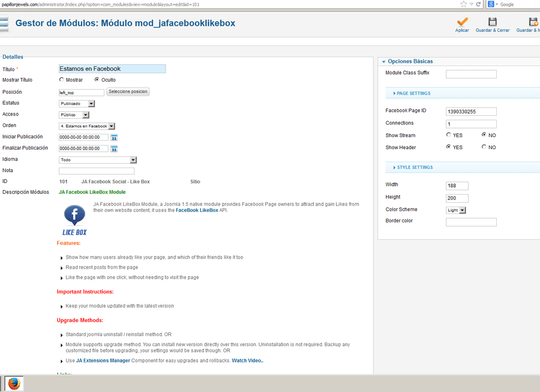Set Show Stream to YES
The image size is (540, 392).
(448, 135)
